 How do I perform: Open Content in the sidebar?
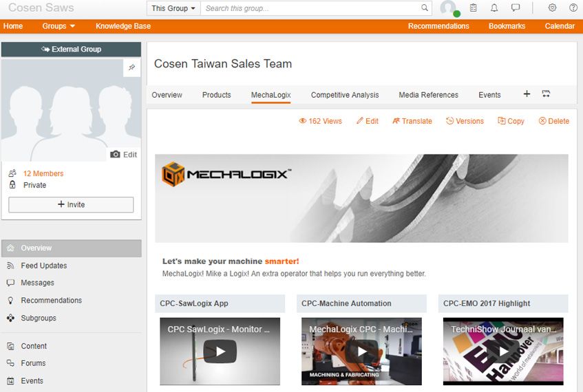pos(34,347)
